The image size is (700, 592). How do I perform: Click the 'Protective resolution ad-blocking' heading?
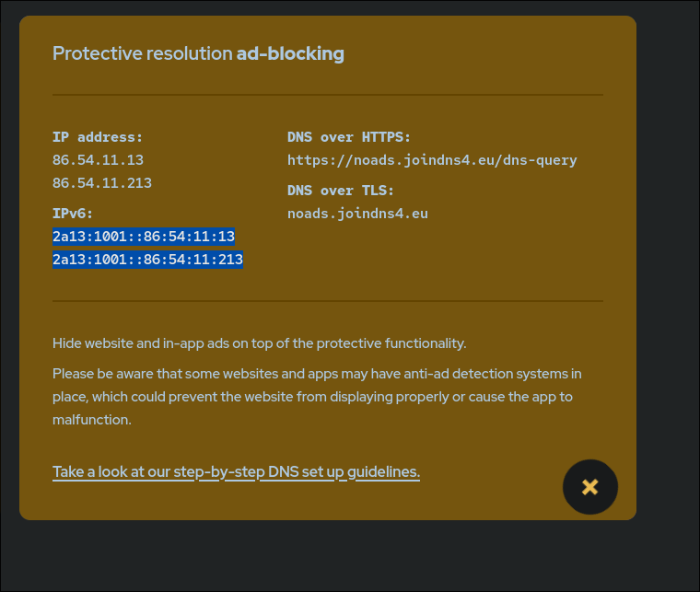tap(198, 53)
